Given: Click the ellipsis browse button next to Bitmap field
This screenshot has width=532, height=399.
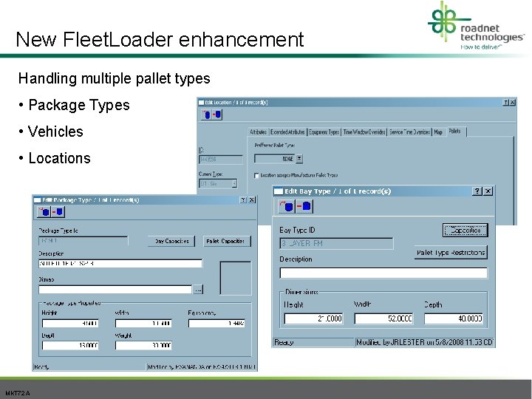Looking at the screenshot, I should 198,290.
